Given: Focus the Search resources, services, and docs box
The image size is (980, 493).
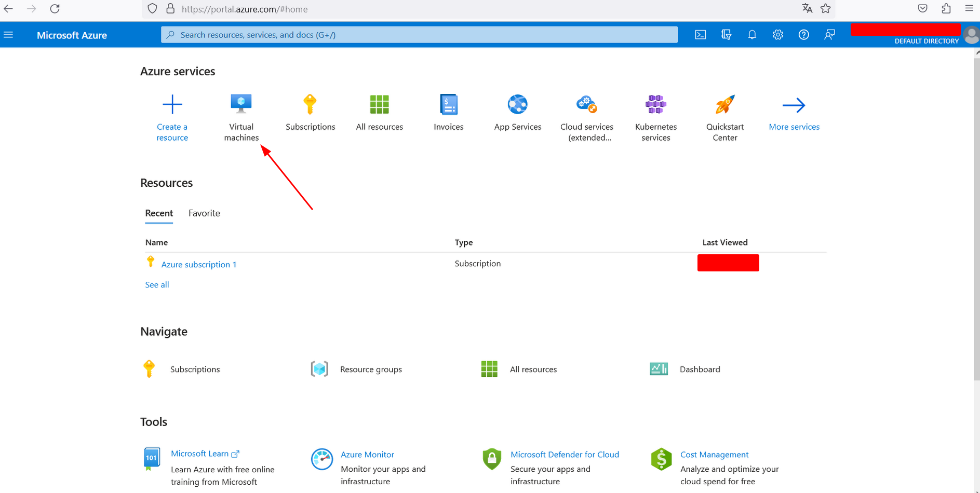Looking at the screenshot, I should 419,35.
